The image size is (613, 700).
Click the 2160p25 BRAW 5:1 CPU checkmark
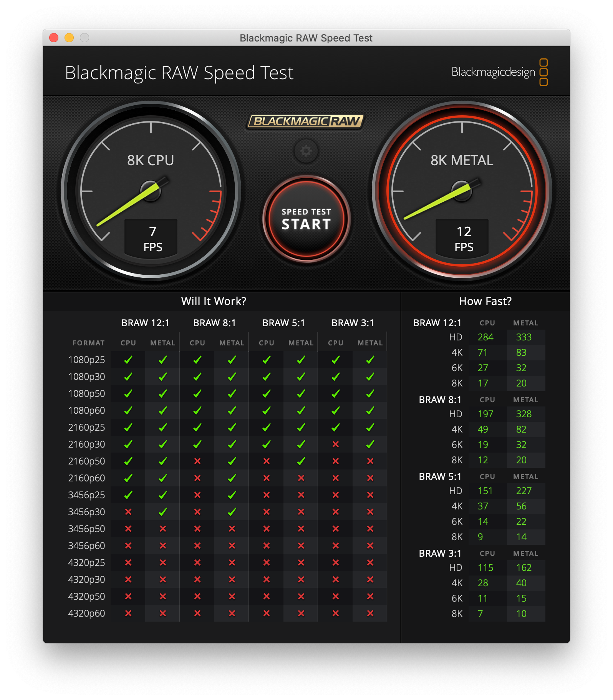pyautogui.click(x=267, y=428)
